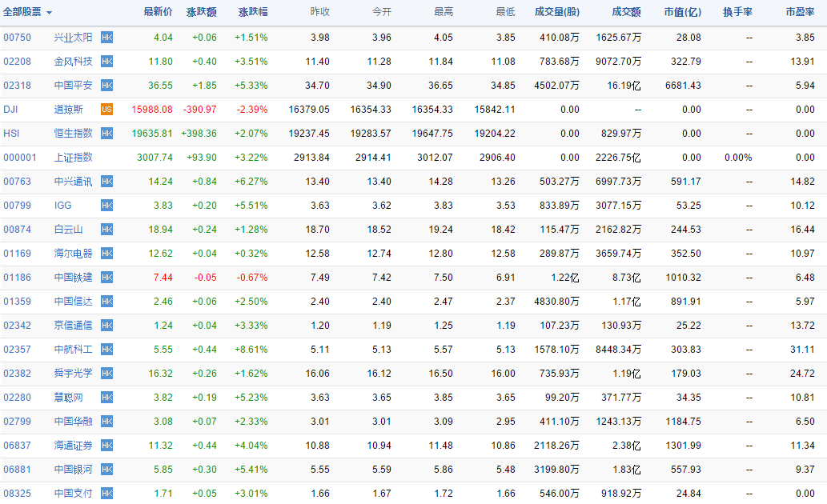Image resolution: width=827 pixels, height=504 pixels.
Task: Open the 京信通信 stock name link
Action: 74,326
